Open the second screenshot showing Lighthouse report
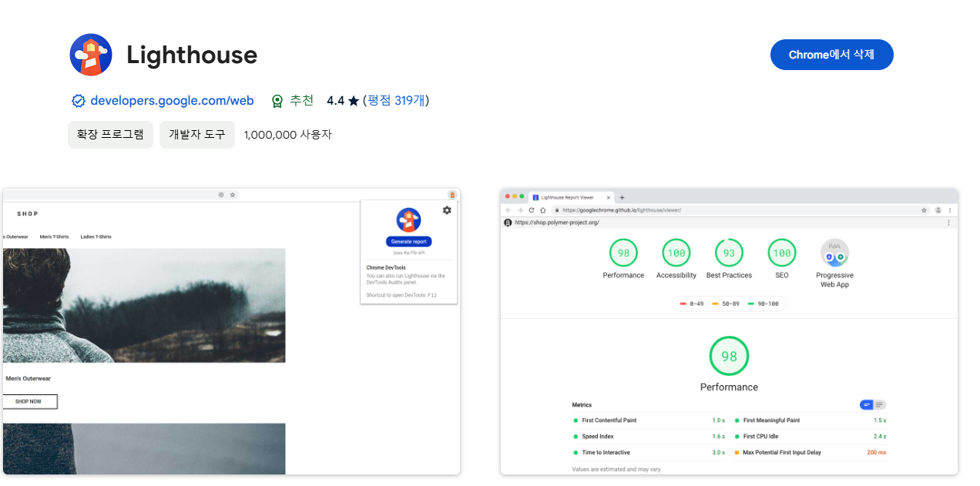980x486 pixels. [x=729, y=331]
